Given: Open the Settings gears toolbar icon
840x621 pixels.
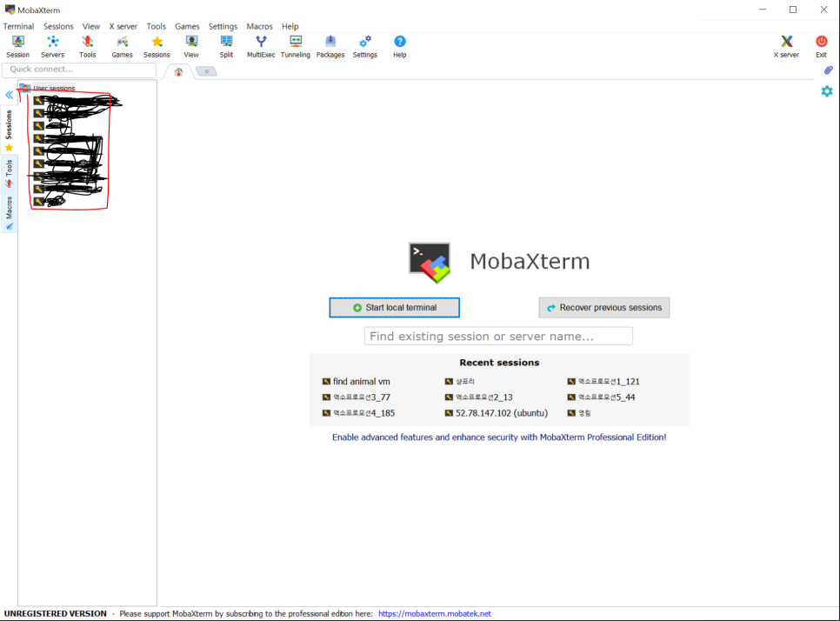Looking at the screenshot, I should [365, 47].
